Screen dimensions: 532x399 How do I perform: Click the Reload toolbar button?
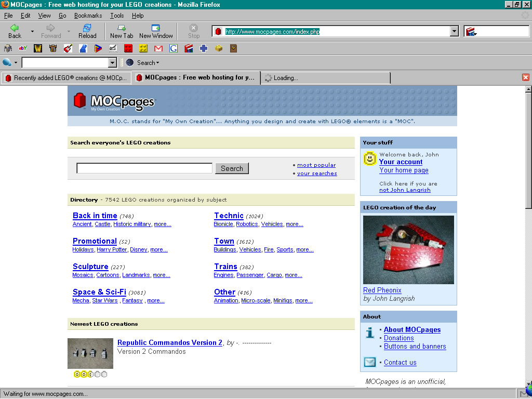tap(87, 31)
